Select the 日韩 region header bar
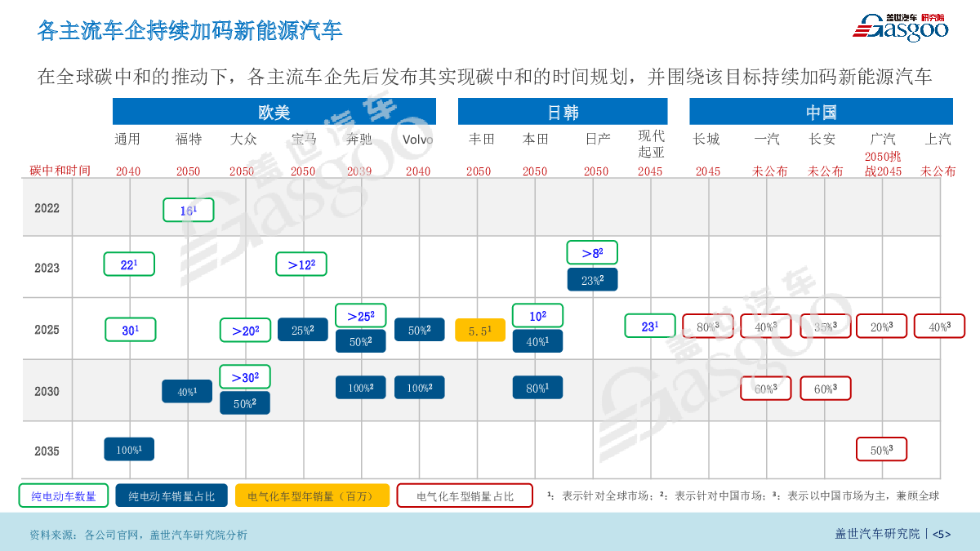980x551 pixels. click(562, 112)
